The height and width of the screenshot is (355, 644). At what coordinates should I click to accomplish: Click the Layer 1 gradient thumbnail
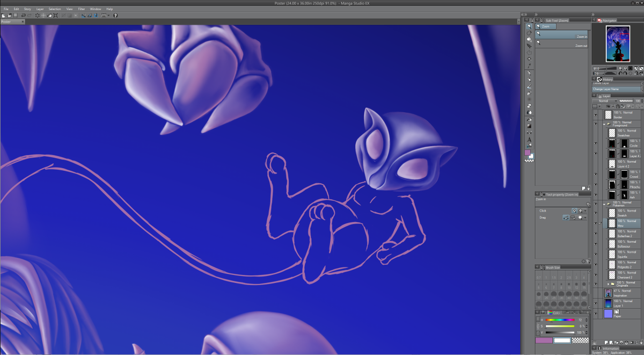pos(608,303)
